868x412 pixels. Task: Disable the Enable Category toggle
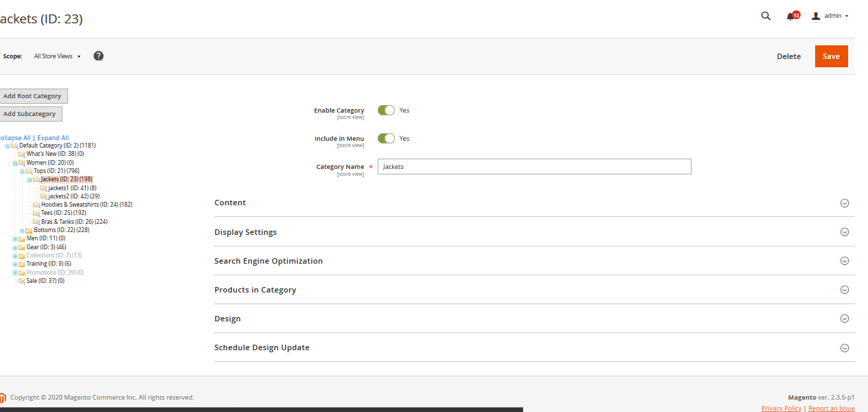click(386, 110)
